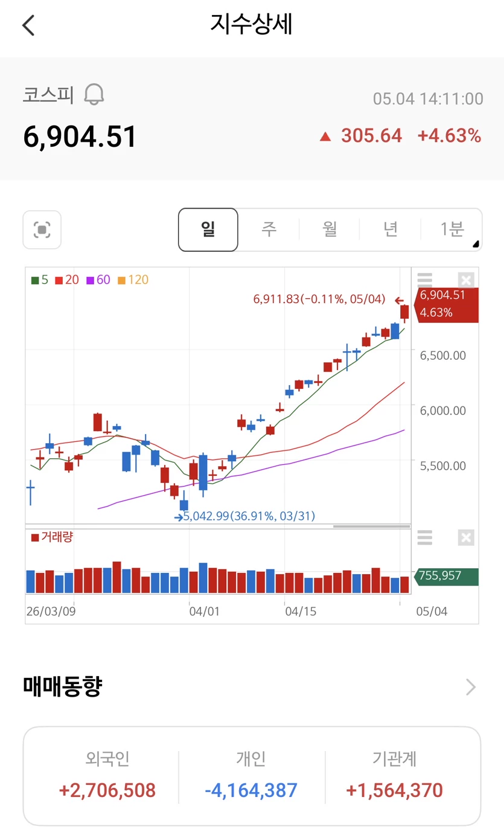
Task: Grab the chart horizontal scroll handle
Action: click(371, 526)
